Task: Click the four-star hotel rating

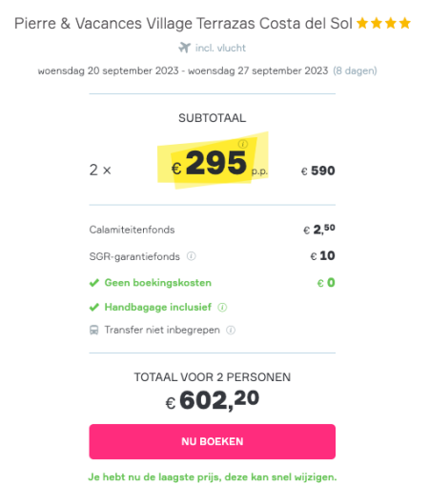Action: point(383,23)
